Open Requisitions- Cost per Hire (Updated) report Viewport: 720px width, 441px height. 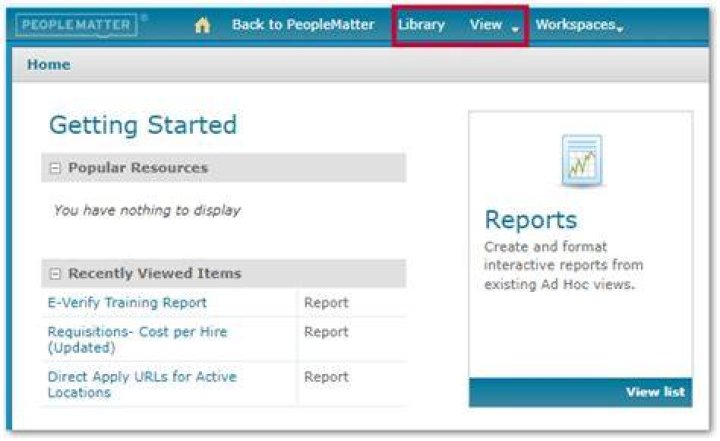pos(137,339)
